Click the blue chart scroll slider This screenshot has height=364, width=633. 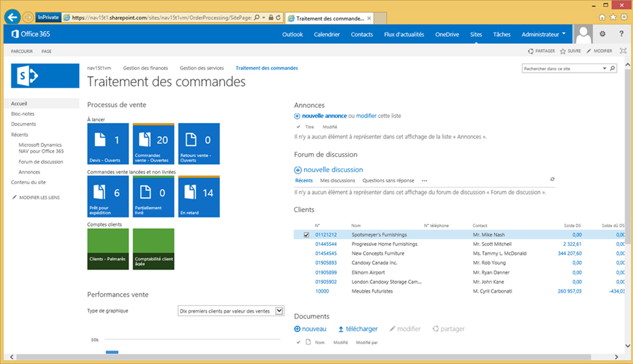click(x=112, y=353)
